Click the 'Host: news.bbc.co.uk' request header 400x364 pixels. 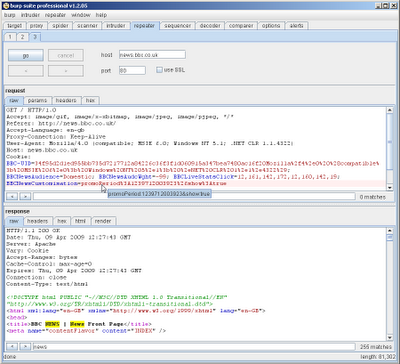pyautogui.click(x=42, y=150)
